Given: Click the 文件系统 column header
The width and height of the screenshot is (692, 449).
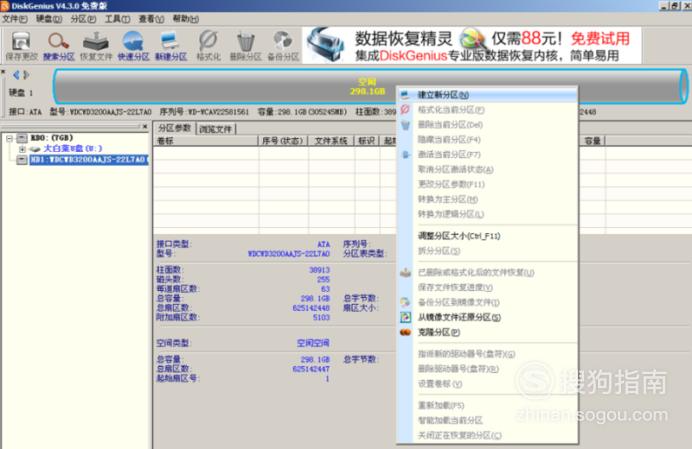Looking at the screenshot, I should (331, 141).
